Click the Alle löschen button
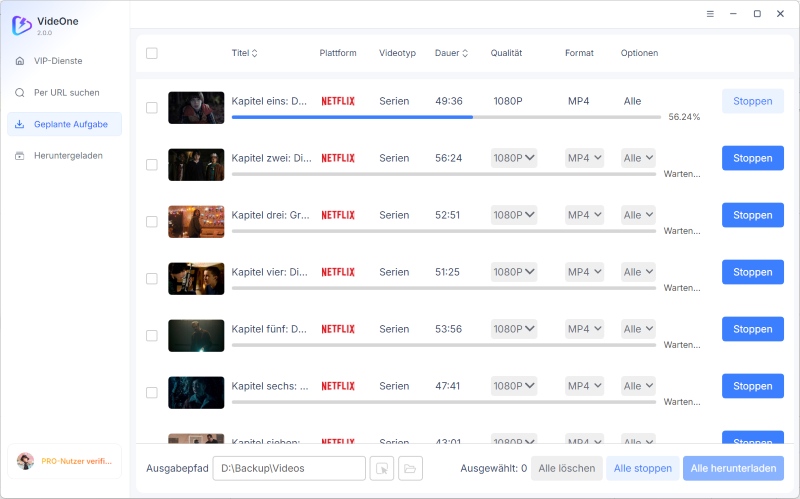This screenshot has height=499, width=800. [x=567, y=468]
